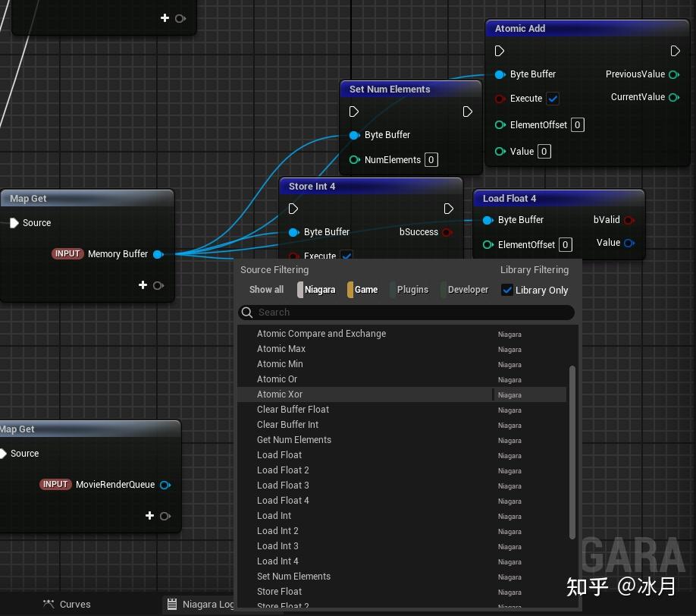
Task: Click the node search field
Action: click(409, 313)
